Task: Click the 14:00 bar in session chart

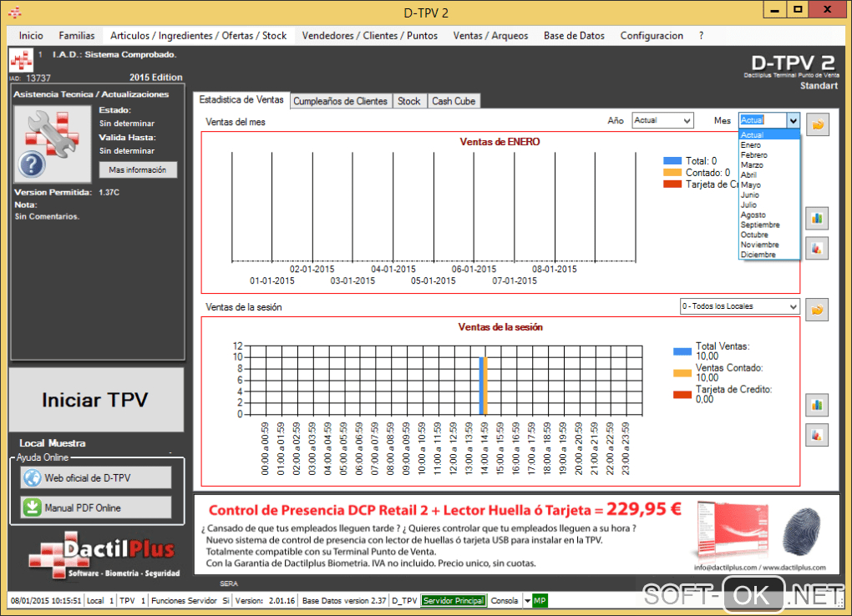Action: (483, 386)
